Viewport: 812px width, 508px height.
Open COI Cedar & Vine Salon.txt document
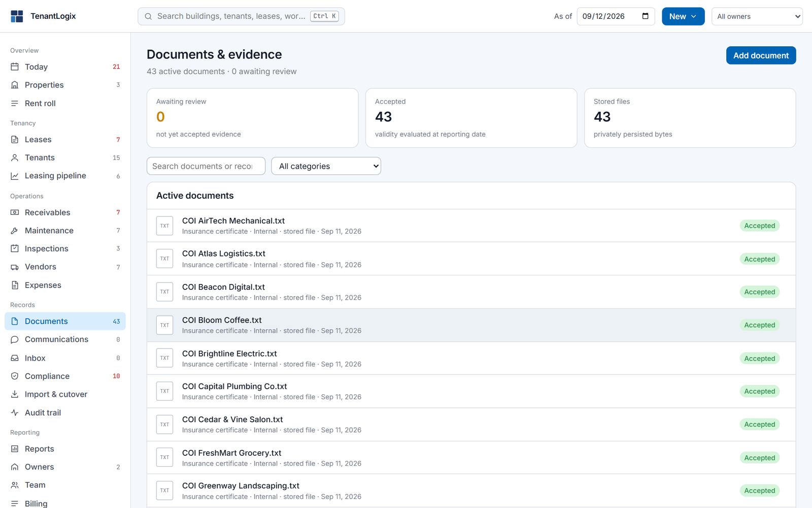tap(471, 424)
